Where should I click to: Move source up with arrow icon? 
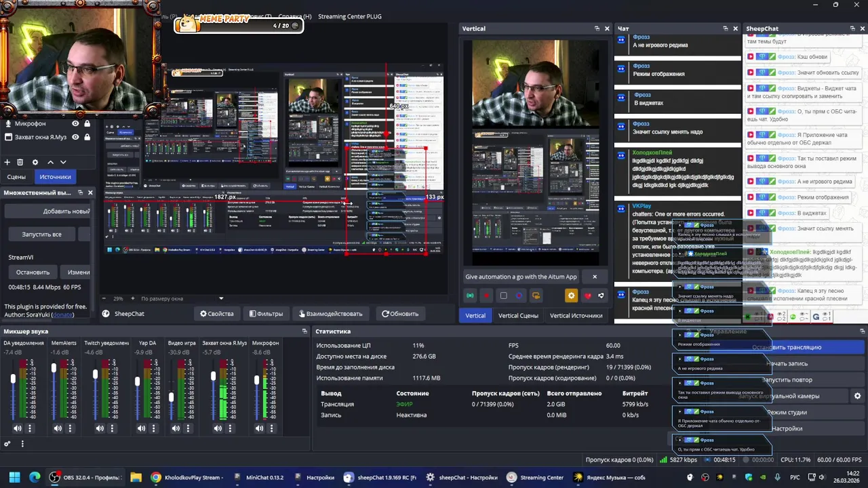coord(50,162)
